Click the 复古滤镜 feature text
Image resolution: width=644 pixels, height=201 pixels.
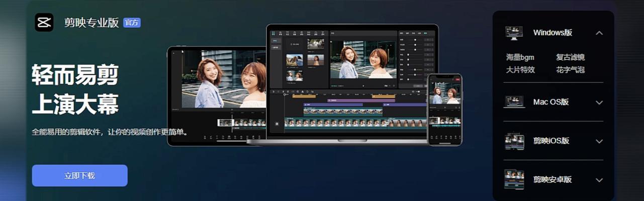(570, 57)
